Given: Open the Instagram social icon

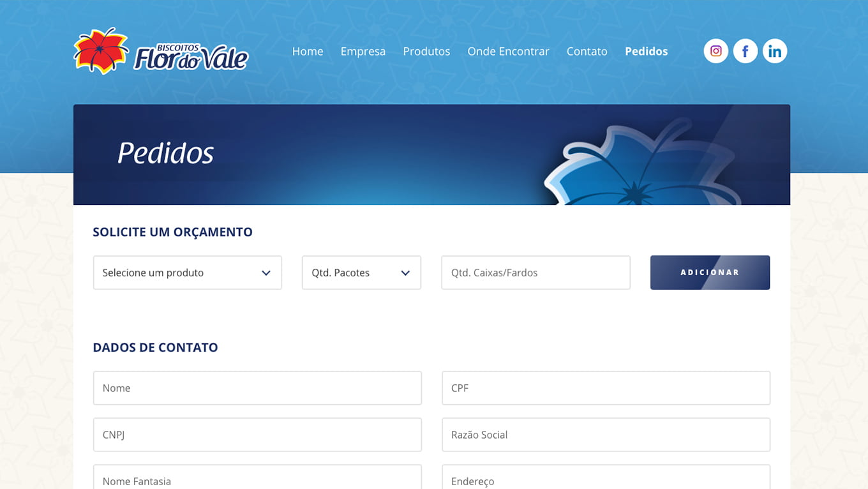Looking at the screenshot, I should click(x=715, y=51).
